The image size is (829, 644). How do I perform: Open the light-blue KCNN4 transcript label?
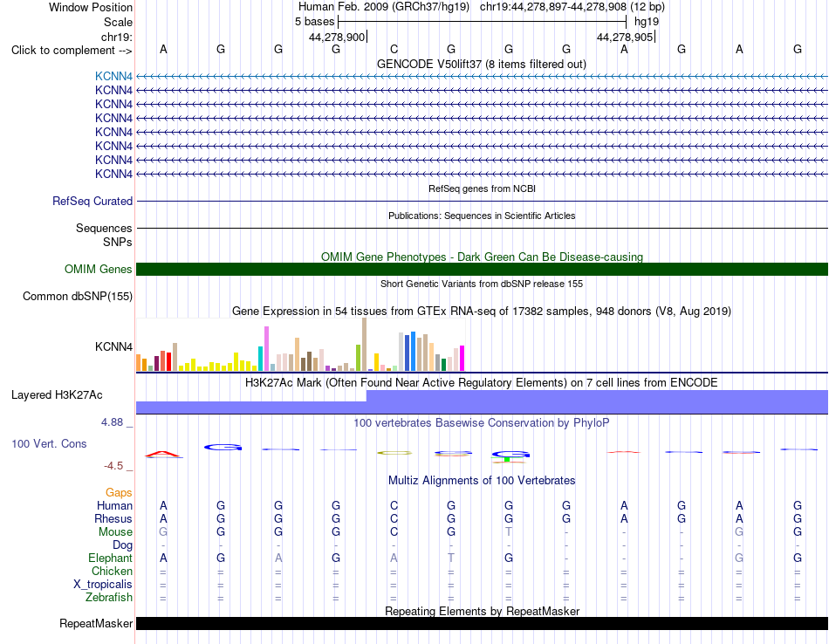pyautogui.click(x=113, y=76)
